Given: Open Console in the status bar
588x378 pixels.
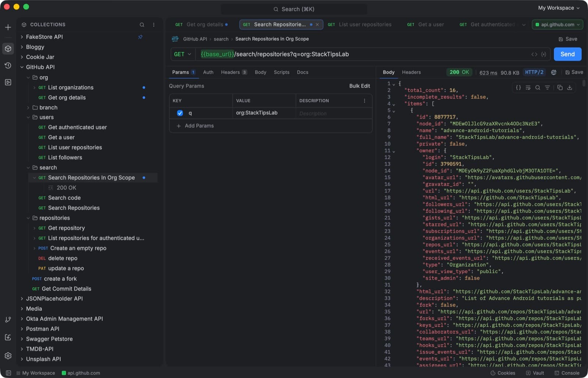Looking at the screenshot, I should tap(567, 373).
